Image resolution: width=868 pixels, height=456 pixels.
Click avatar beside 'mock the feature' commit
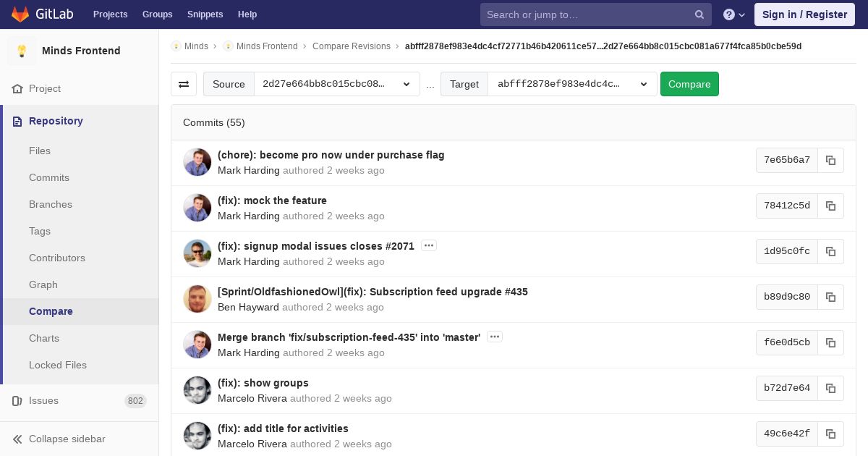pos(197,208)
